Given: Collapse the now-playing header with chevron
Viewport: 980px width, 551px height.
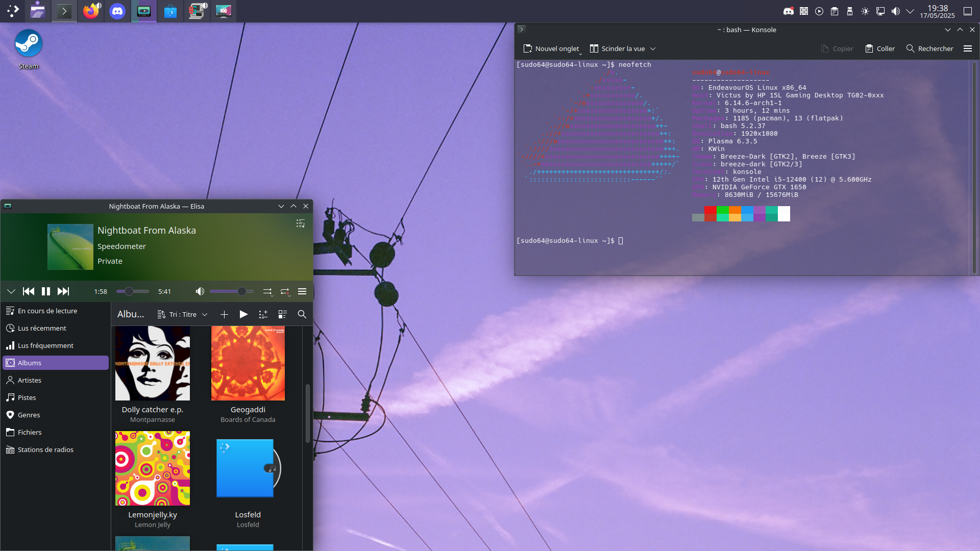Looking at the screenshot, I should tap(11, 291).
